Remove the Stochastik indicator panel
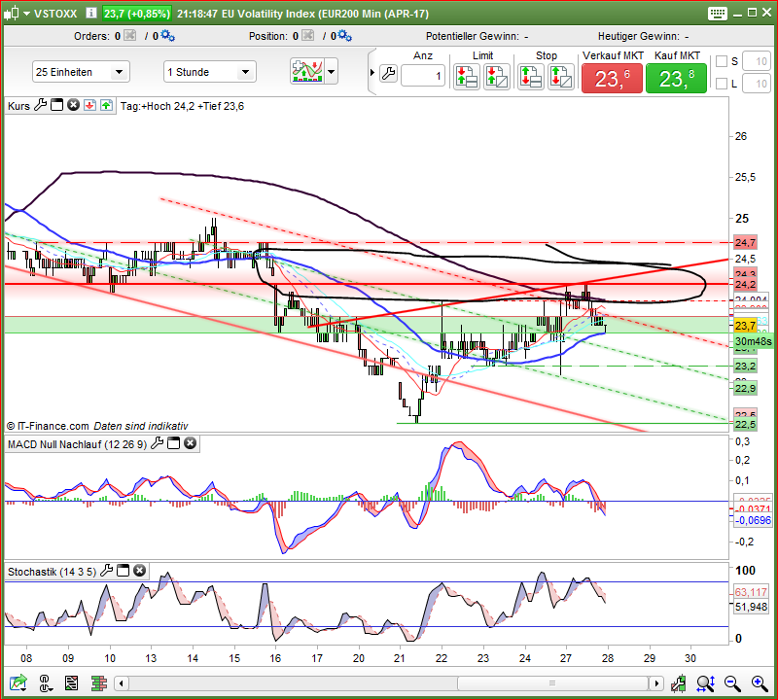This screenshot has height=700, width=778. [141, 572]
